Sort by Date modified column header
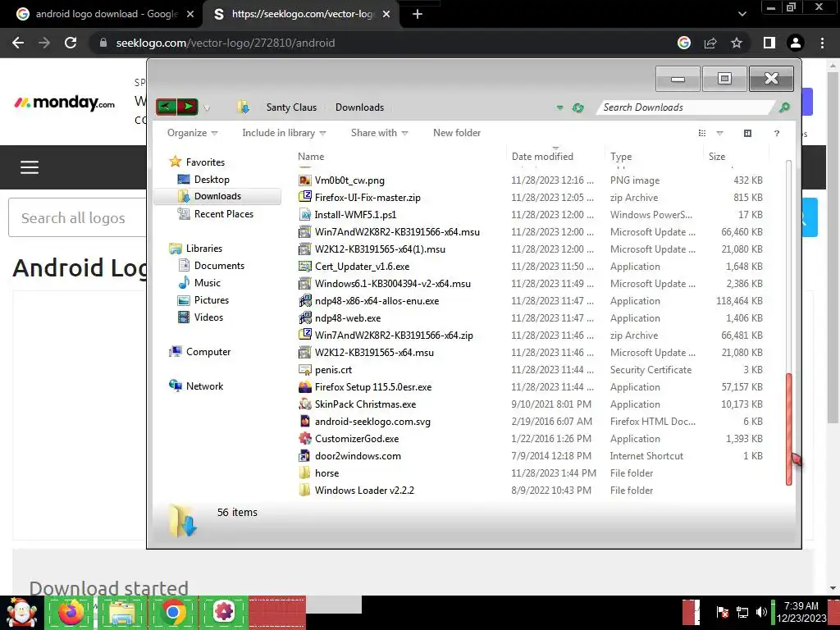Screen dimensions: 840x630 [542, 157]
